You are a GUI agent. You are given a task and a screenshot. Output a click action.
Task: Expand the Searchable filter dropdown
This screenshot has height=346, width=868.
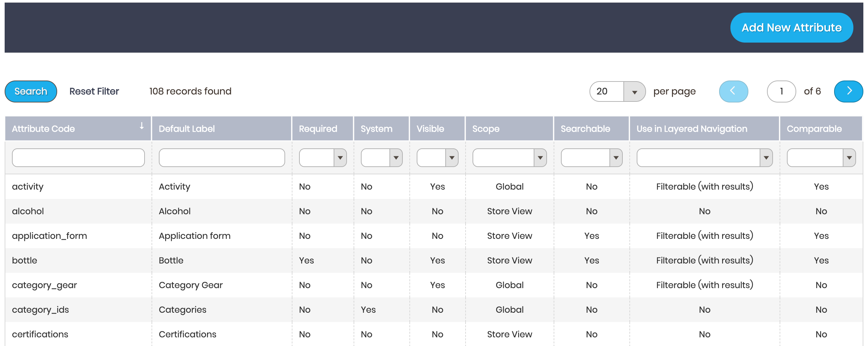[616, 158]
